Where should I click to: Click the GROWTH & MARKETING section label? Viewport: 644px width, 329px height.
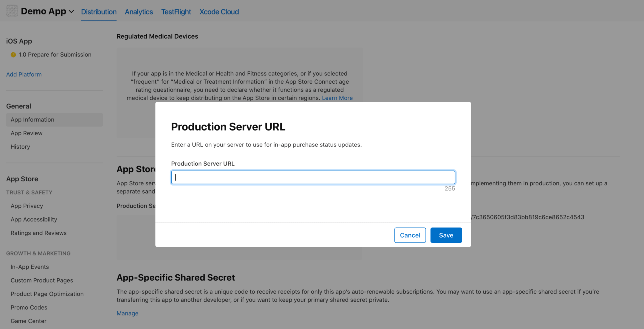coord(38,253)
